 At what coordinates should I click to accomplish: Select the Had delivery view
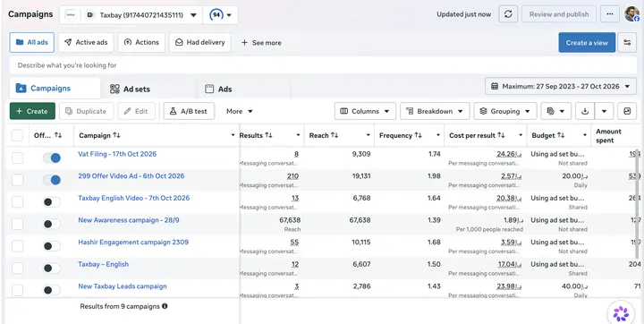(200, 42)
